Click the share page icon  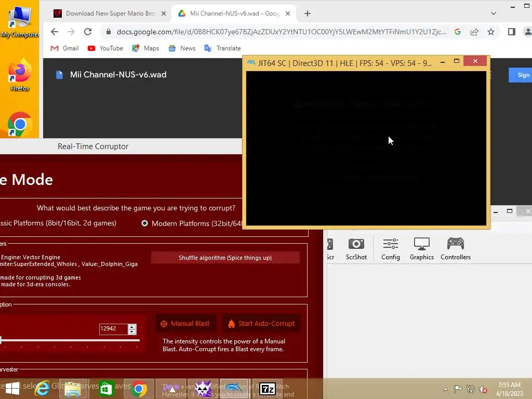pos(474,32)
